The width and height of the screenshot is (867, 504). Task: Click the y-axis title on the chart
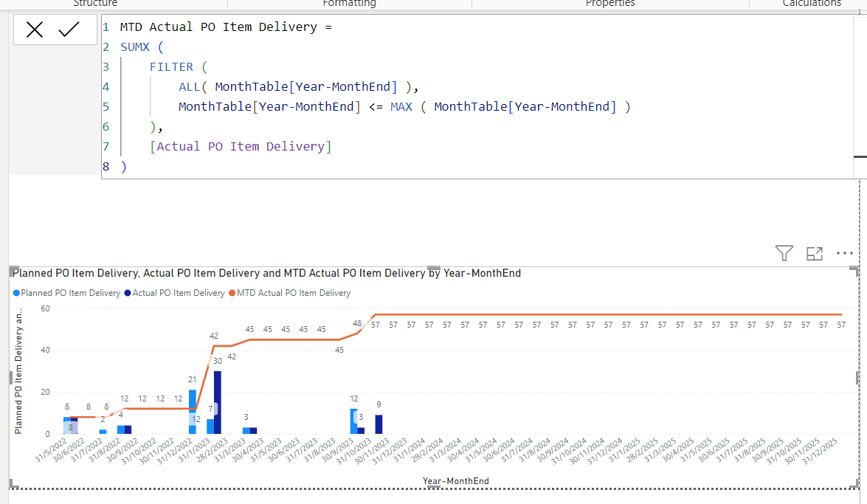click(x=18, y=370)
